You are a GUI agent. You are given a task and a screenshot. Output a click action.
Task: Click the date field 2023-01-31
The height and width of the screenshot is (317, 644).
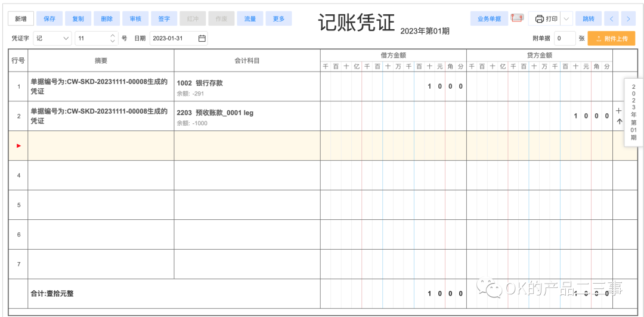[179, 38]
